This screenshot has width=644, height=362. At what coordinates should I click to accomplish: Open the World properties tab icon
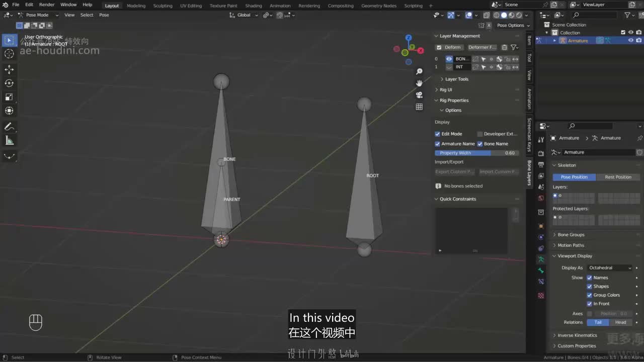[x=541, y=198]
